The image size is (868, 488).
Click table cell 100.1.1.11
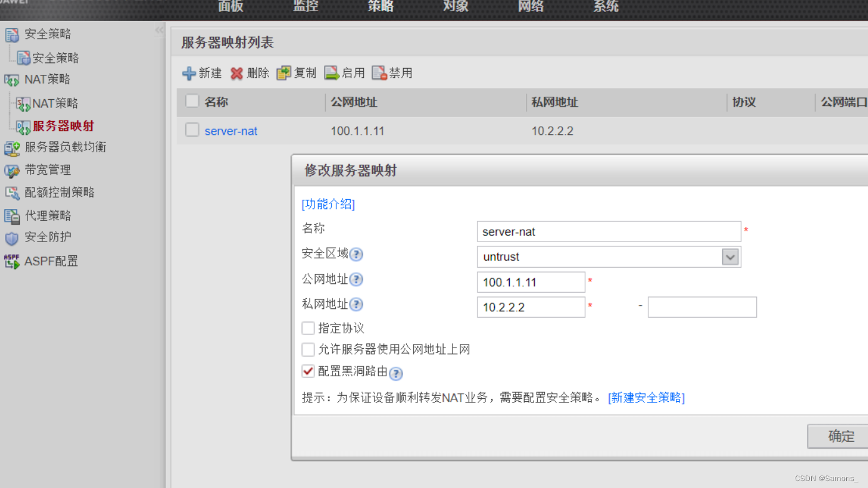pyautogui.click(x=358, y=131)
